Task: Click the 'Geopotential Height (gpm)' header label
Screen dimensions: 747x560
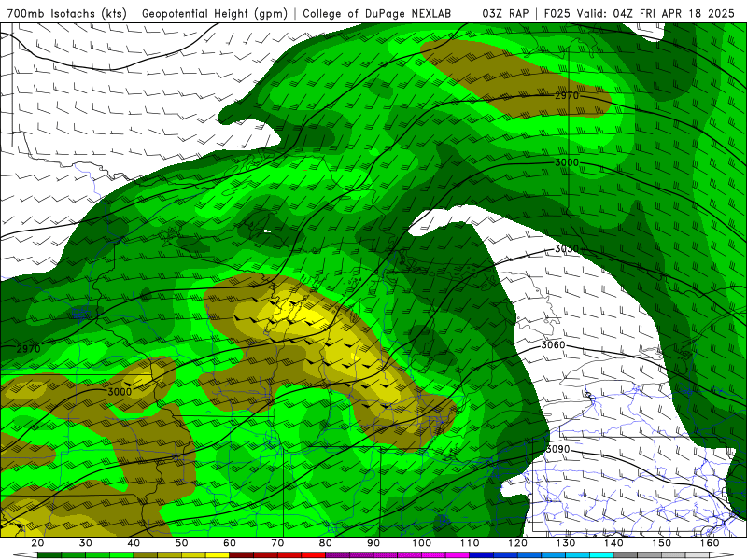Action: pos(215,14)
